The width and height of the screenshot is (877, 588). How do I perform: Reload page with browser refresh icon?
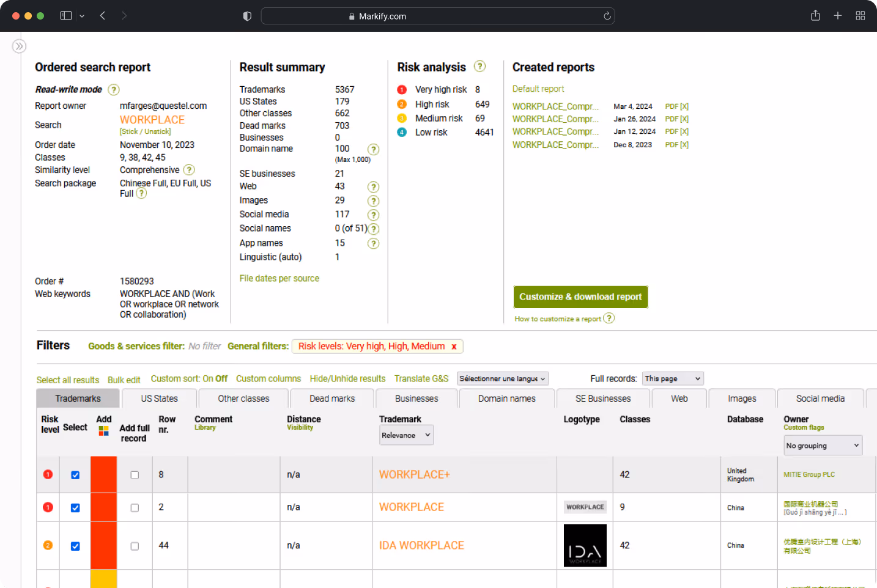(607, 16)
